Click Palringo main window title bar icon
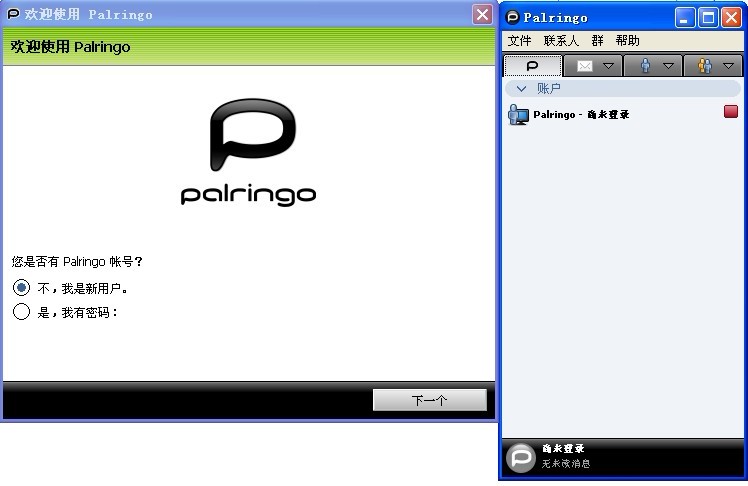This screenshot has height=486, width=748. (x=512, y=18)
